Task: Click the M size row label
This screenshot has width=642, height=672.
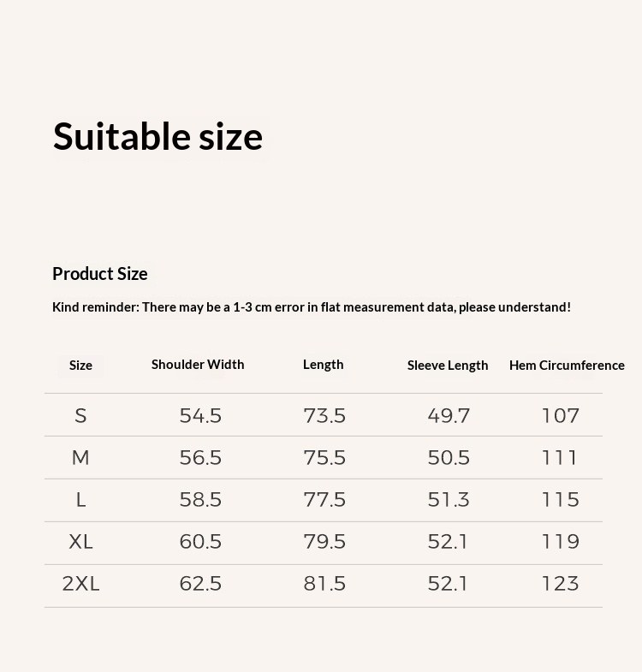Action: [80, 458]
